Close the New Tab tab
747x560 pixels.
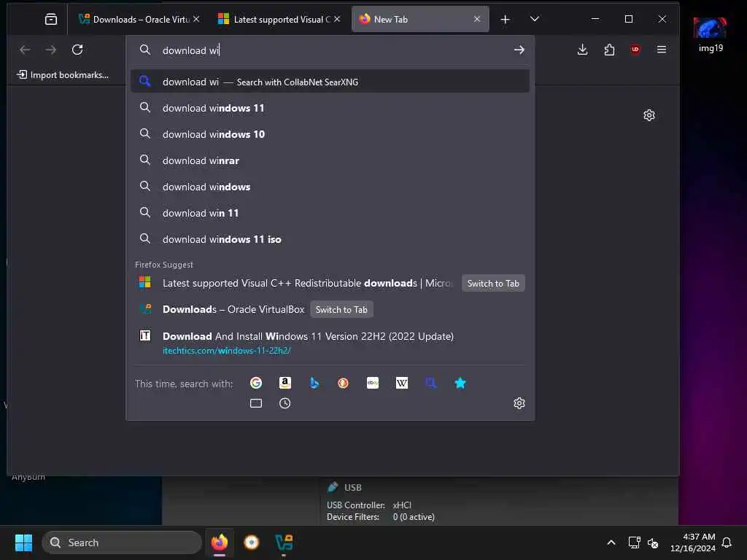point(477,19)
